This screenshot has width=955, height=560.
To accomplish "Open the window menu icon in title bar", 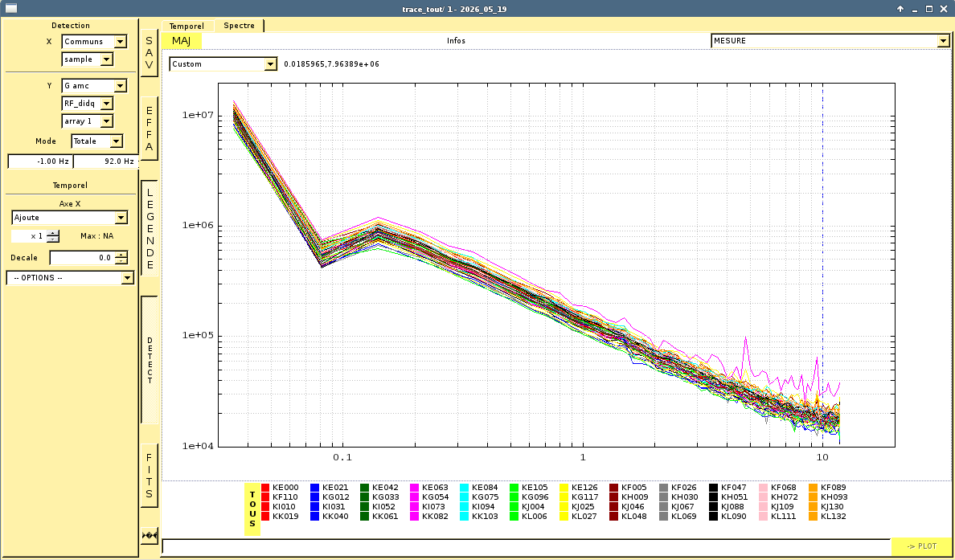I will point(11,9).
